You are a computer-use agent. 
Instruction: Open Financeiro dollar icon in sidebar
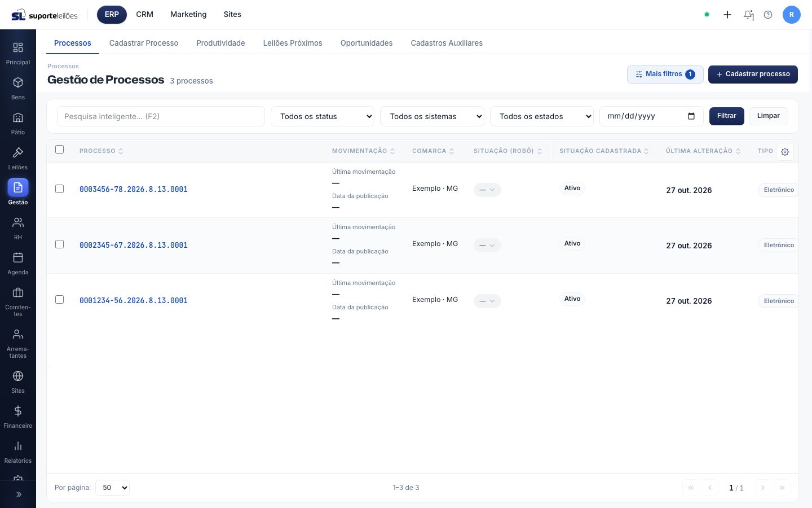tap(18, 411)
